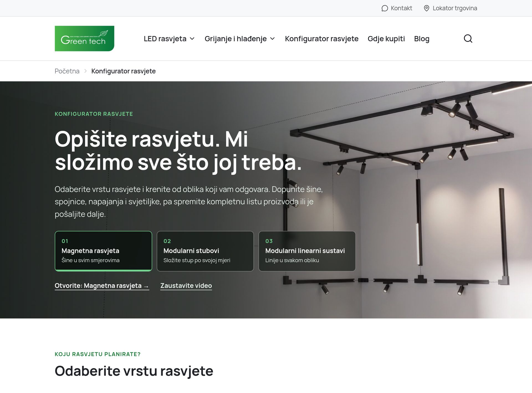
Task: Click the KOJU RASVJETU PLANIRATE? label
Action: (x=98, y=354)
